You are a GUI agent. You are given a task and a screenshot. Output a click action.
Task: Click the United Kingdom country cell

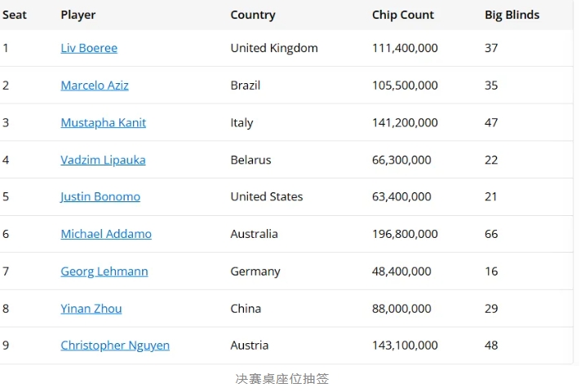274,48
